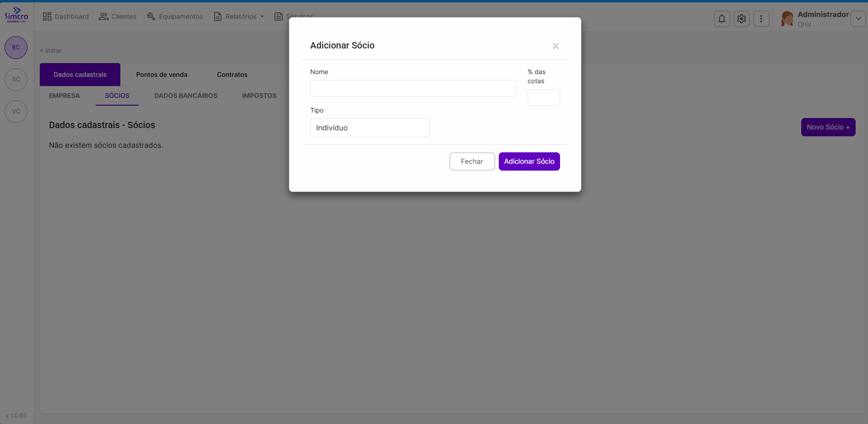Select the VC company circle

pyautogui.click(x=16, y=112)
